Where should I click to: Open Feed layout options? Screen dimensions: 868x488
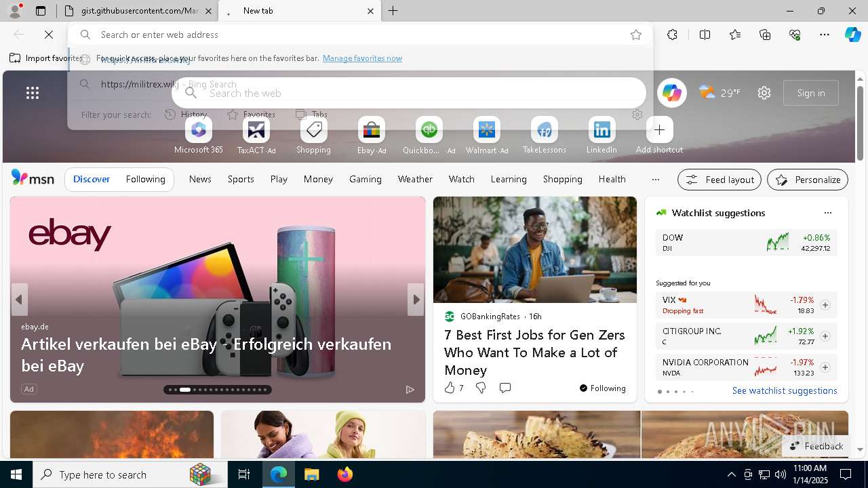pyautogui.click(x=719, y=180)
